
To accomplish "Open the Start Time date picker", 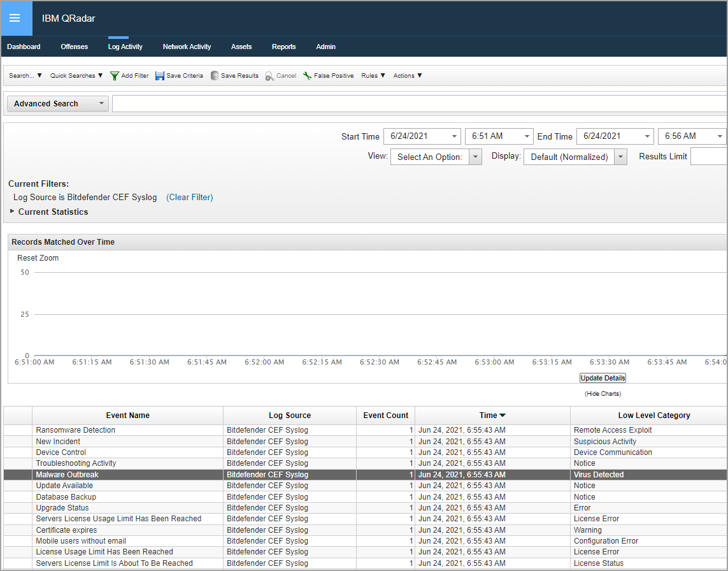I will [x=454, y=136].
